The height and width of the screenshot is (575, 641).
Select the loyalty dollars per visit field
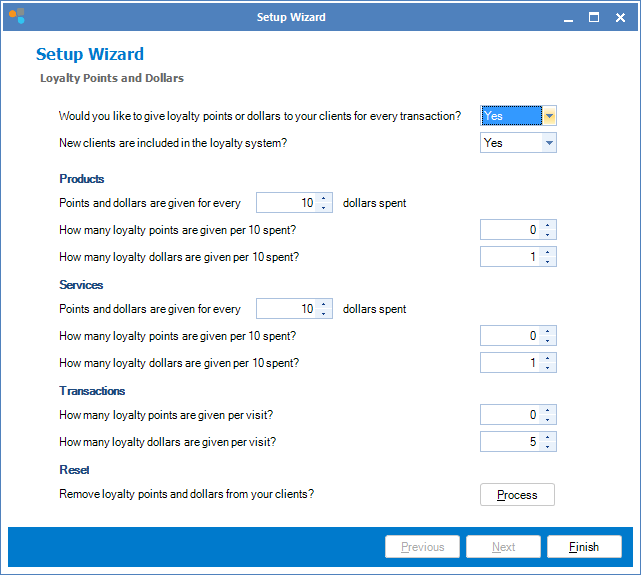point(510,441)
